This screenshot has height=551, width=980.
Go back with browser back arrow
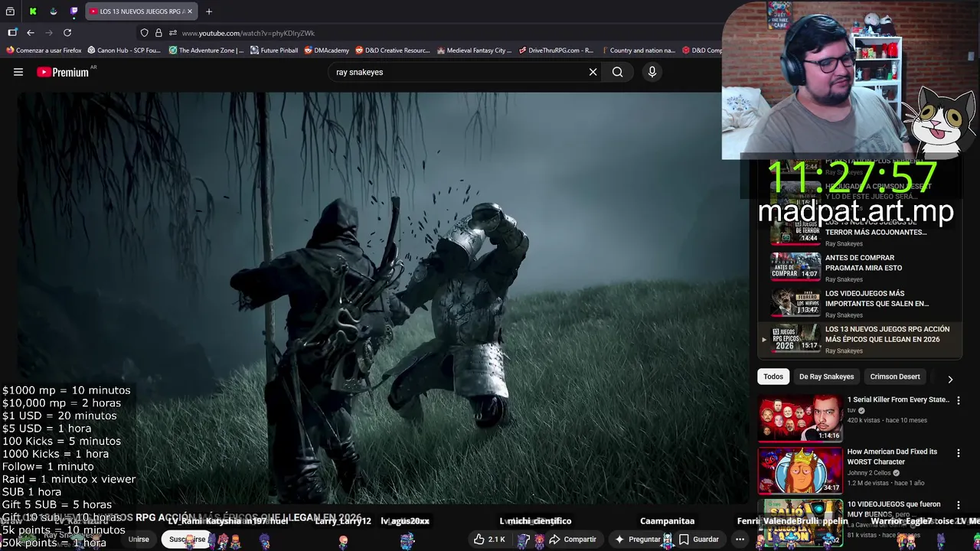coord(31,33)
